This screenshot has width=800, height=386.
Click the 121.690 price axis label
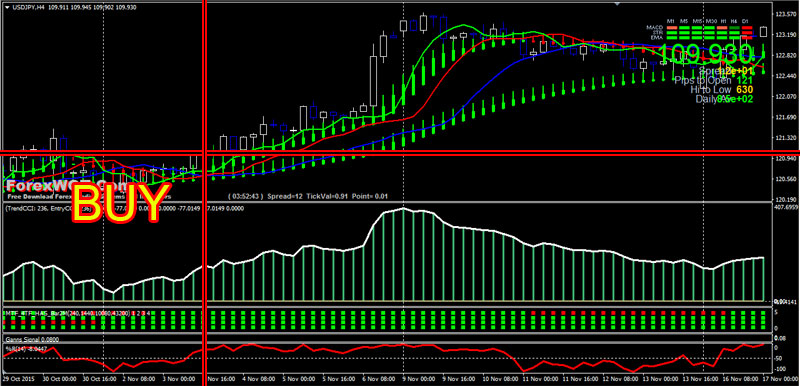point(785,117)
